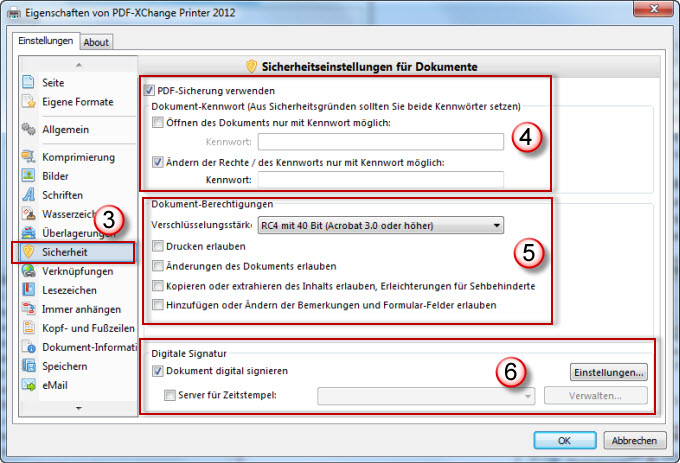Click the Schriften letter A icon
680x463 pixels.
pyautogui.click(x=29, y=194)
